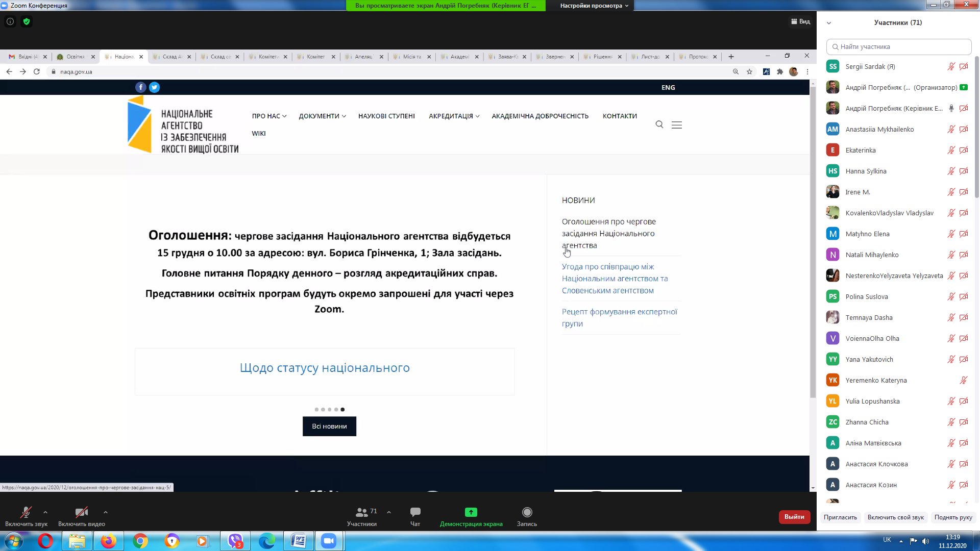Open Microsoft Edge from the taskbar
The image size is (980, 551).
point(266,541)
